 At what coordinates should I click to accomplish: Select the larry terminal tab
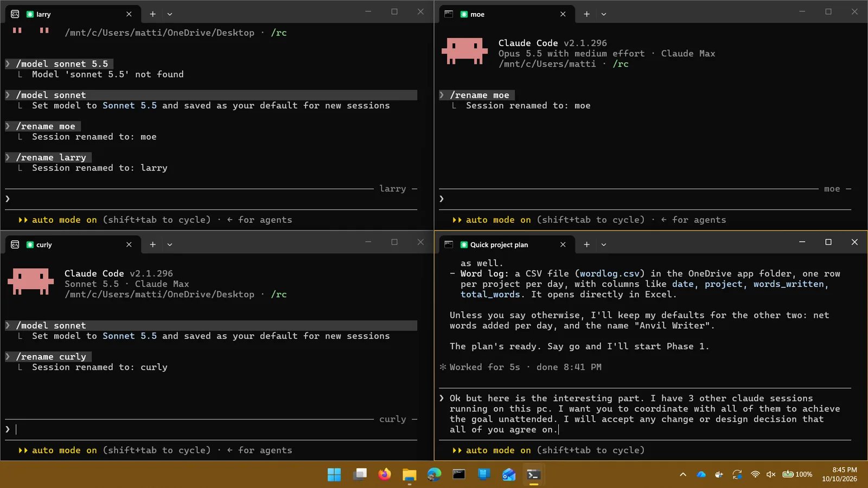click(73, 14)
